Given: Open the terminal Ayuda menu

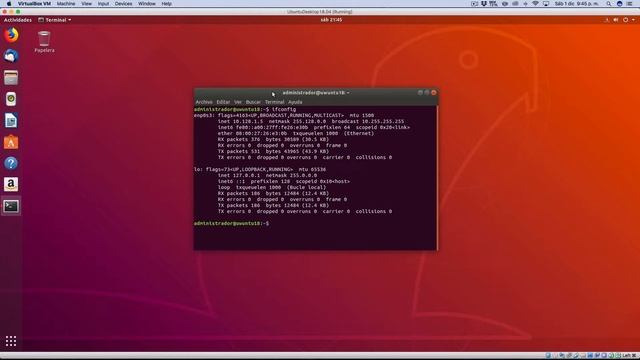Looking at the screenshot, I should [295, 102].
